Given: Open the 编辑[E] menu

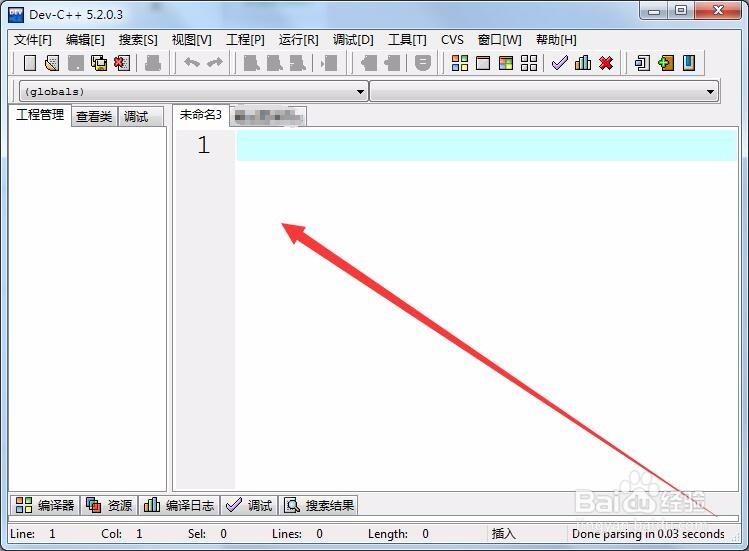Looking at the screenshot, I should pyautogui.click(x=85, y=40).
